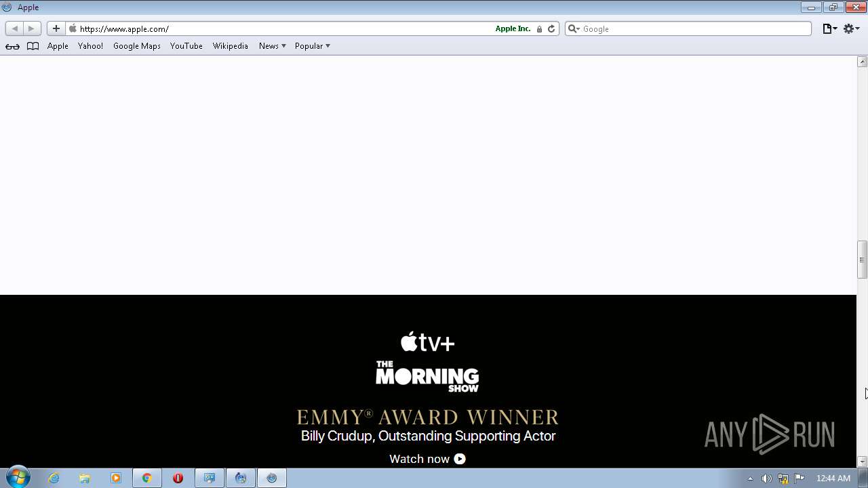
Task: Launch Internet Explorer from the taskbar
Action: [x=54, y=478]
